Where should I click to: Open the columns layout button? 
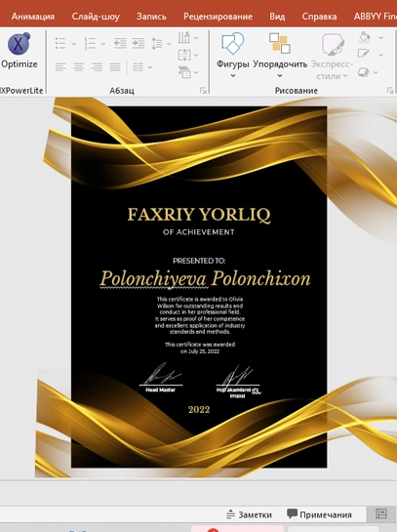pyautogui.click(x=138, y=67)
